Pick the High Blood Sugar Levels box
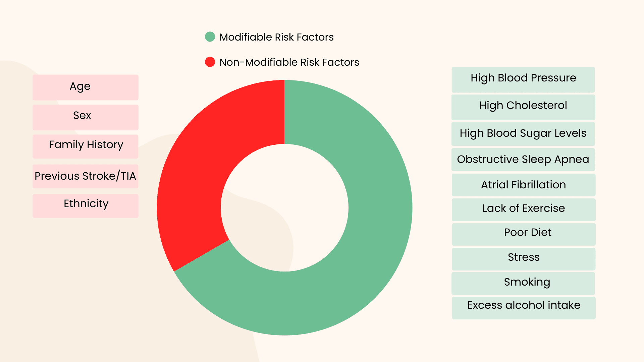 pyautogui.click(x=523, y=134)
